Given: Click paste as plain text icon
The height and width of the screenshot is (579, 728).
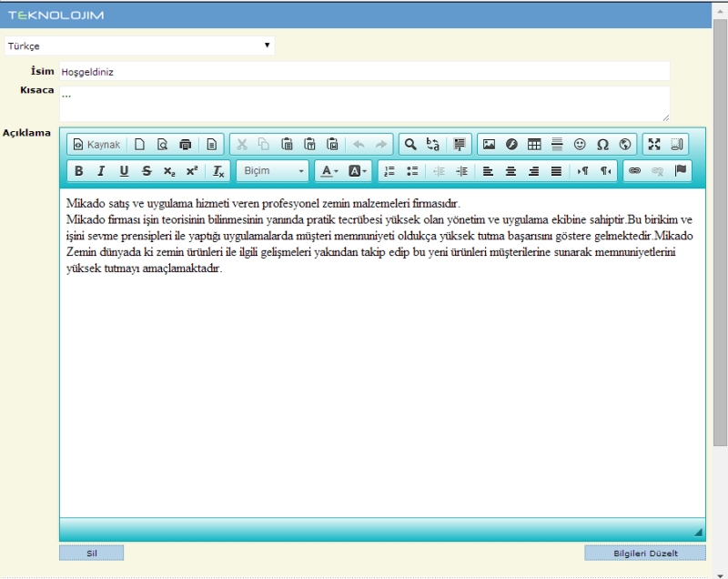Looking at the screenshot, I should [x=309, y=145].
